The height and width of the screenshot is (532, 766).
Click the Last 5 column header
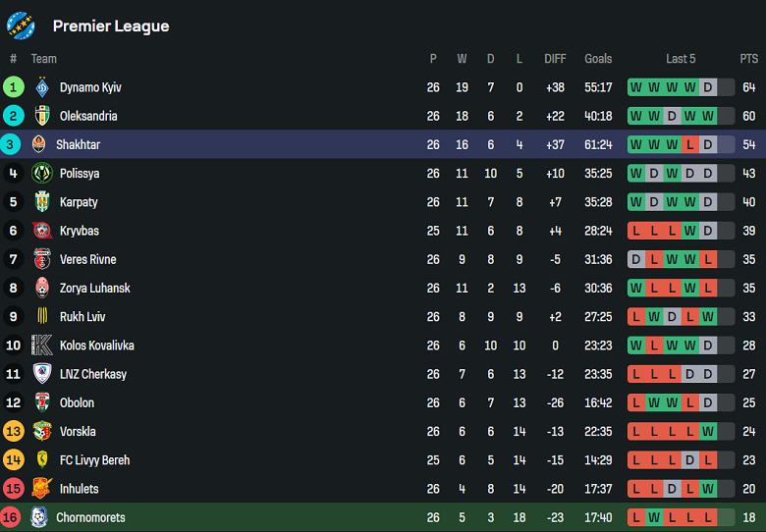coord(681,59)
